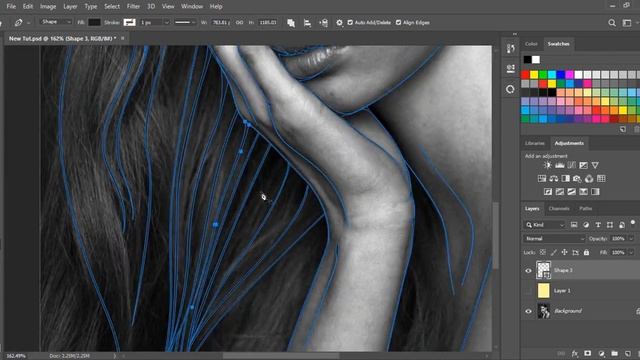
Task: Add a layer mask icon
Action: (587, 353)
